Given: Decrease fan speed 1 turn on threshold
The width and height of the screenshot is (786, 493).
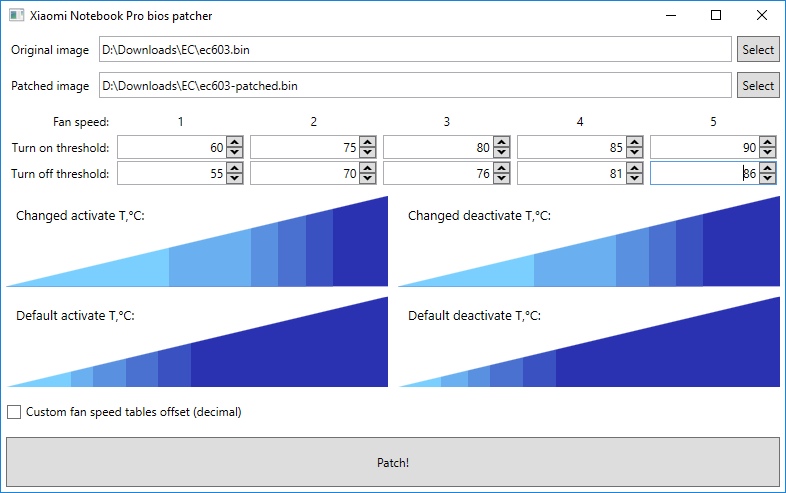Looking at the screenshot, I should (235, 152).
